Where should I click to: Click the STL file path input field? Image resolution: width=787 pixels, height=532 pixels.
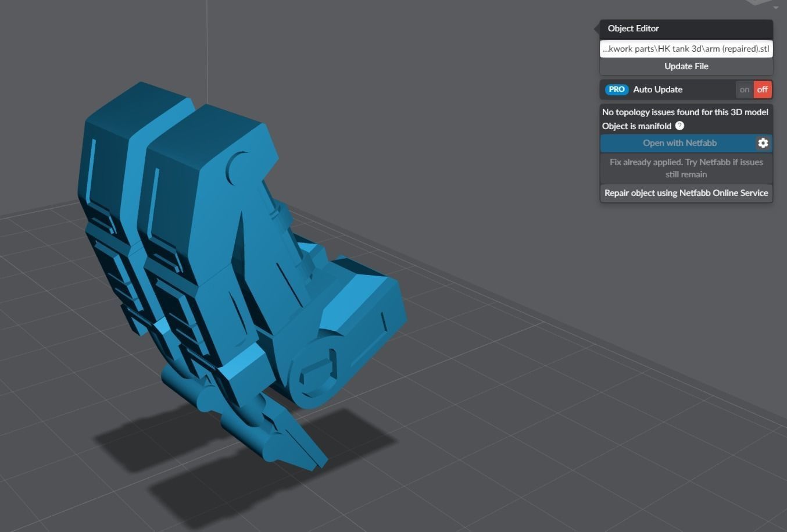click(686, 48)
